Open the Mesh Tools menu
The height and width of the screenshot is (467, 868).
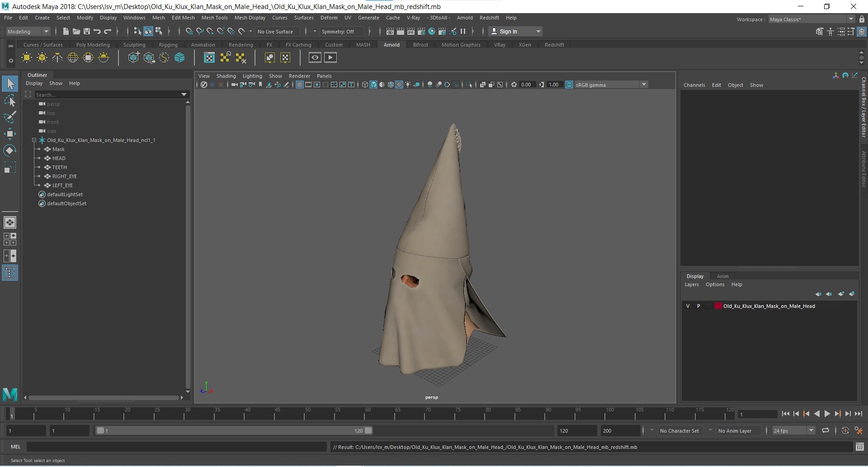tap(214, 18)
